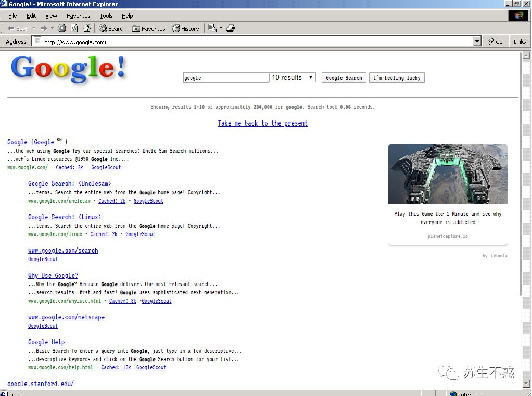Click GoogleScout link under www.google.com/netscape
Viewport: 532px width, 396px height.
tap(43, 326)
